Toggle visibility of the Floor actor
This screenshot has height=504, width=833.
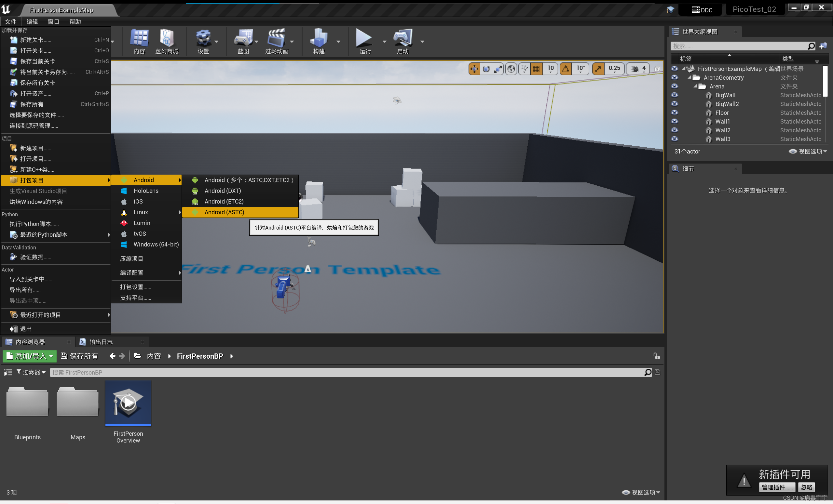(674, 113)
